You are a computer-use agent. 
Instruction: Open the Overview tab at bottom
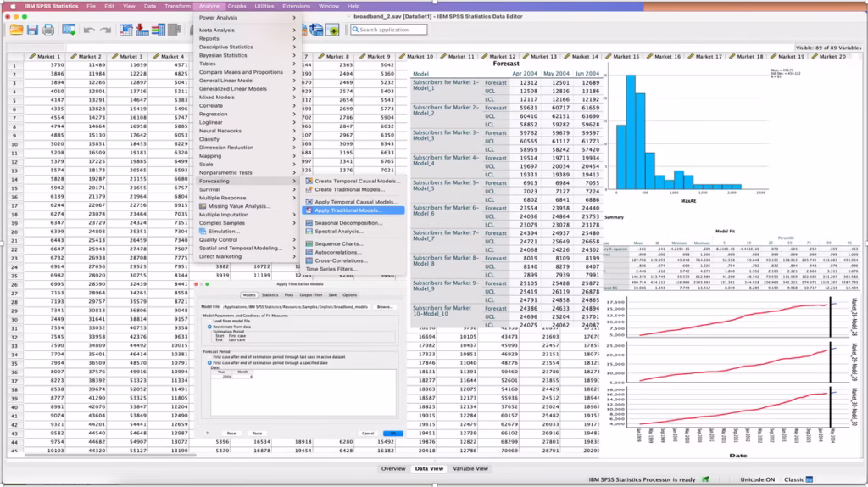(x=393, y=468)
